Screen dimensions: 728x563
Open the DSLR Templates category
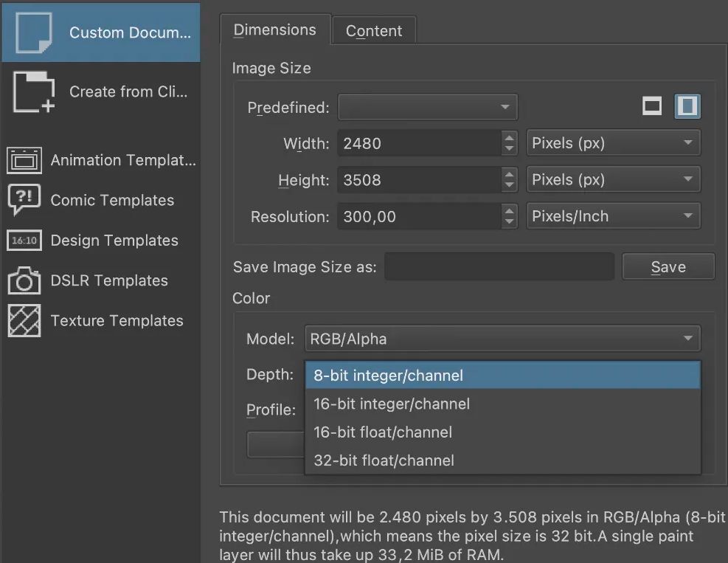click(24, 280)
